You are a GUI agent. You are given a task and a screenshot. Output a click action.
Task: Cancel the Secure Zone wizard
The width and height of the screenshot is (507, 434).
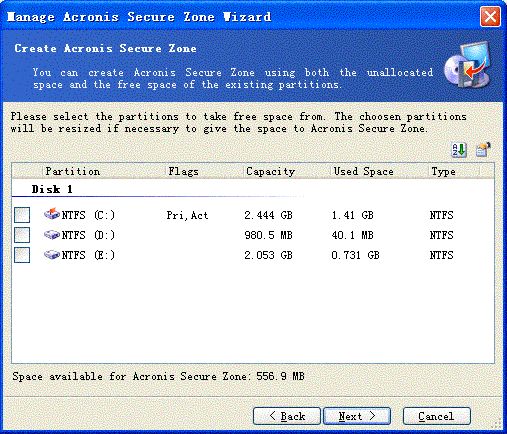point(437,416)
